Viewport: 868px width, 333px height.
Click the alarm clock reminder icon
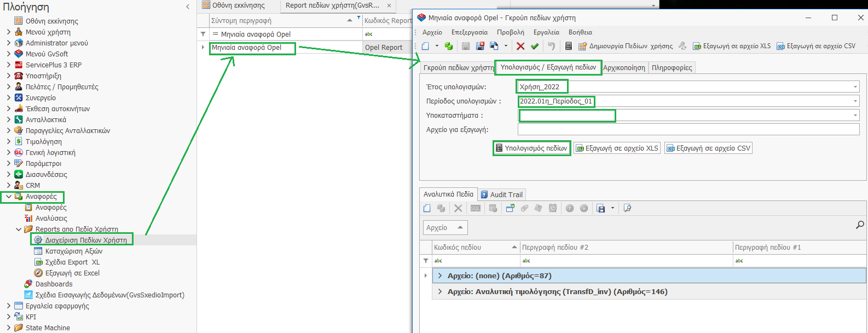553,208
